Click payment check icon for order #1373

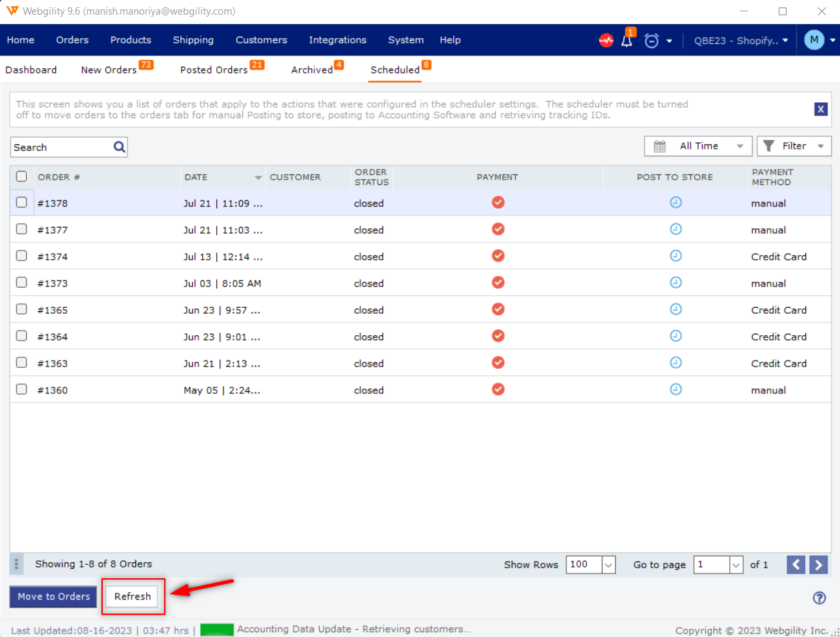tap(498, 282)
